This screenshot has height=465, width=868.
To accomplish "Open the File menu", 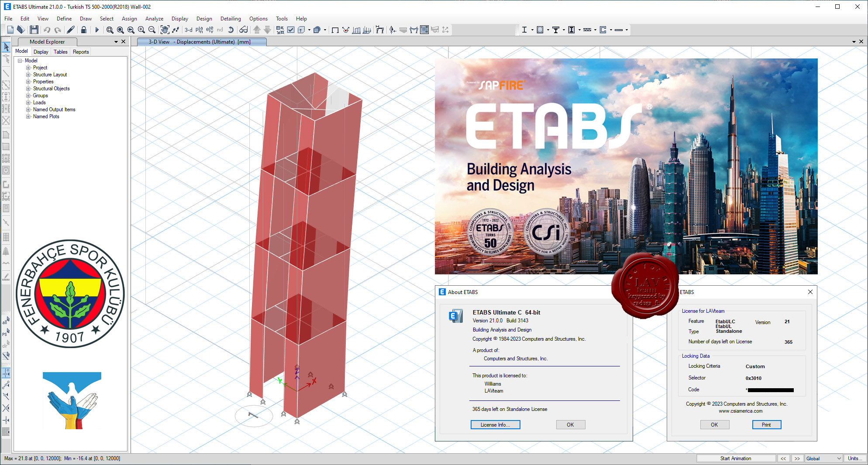I will pos(8,19).
